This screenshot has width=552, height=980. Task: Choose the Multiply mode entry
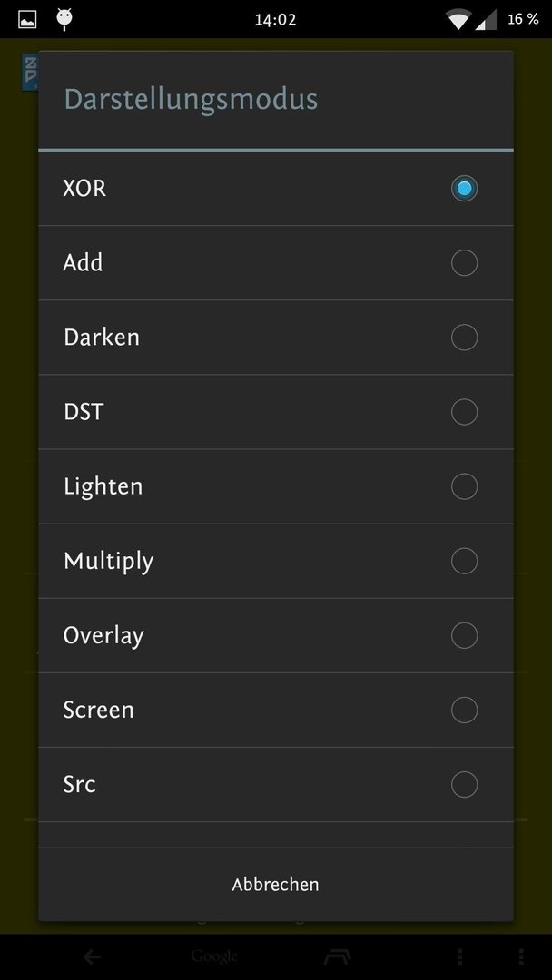click(276, 562)
